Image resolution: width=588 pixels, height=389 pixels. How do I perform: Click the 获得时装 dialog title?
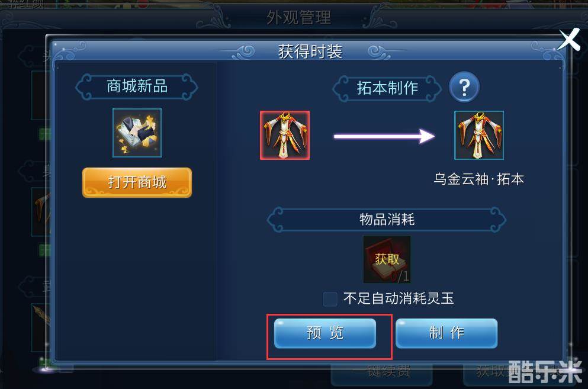click(x=310, y=52)
